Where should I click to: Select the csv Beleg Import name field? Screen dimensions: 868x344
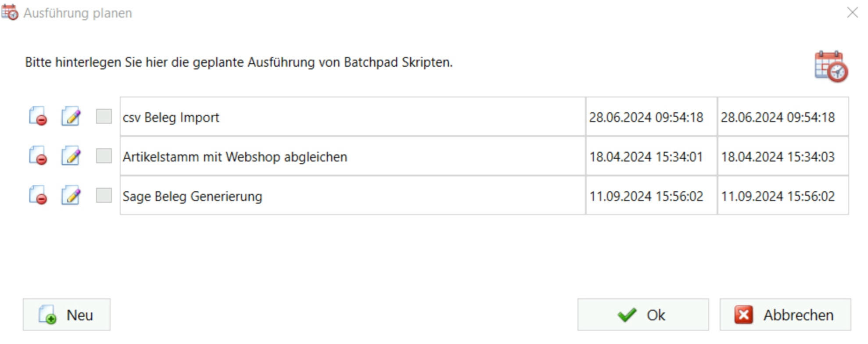[352, 117]
